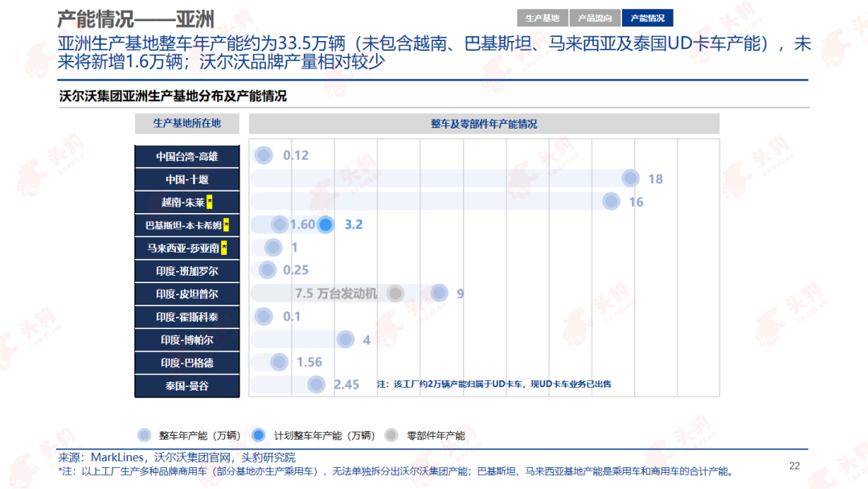Screen dimensions: 868x489
Task: Click the 巴基斯坦-本卡希姆 row label
Action: click(x=187, y=225)
